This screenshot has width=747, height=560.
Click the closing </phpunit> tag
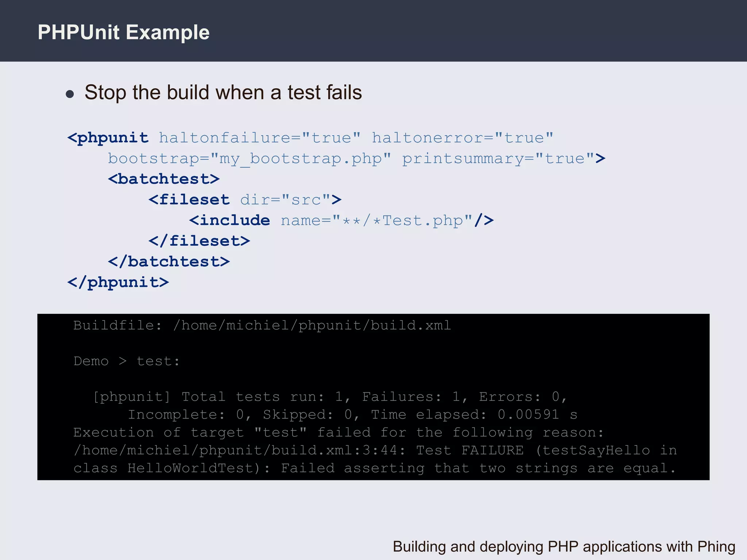click(118, 282)
